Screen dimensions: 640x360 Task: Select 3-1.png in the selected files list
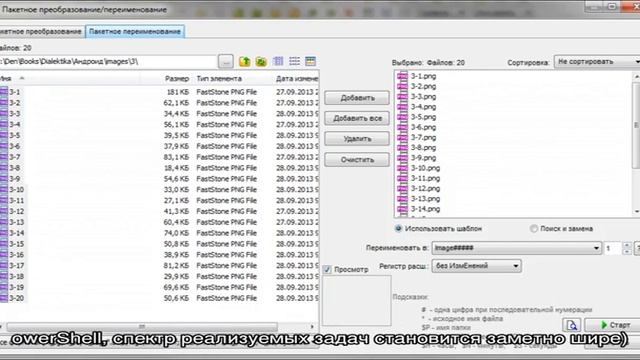coord(423,76)
